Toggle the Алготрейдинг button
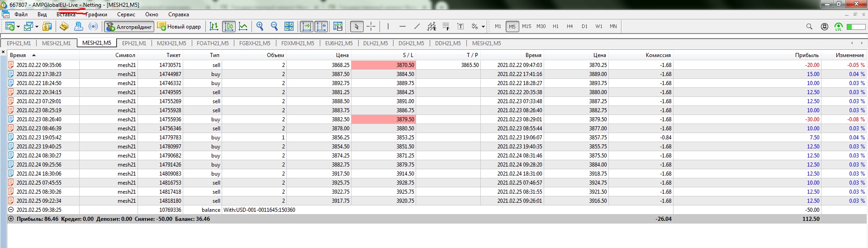Screen dimensions: 868x248 point(129,27)
